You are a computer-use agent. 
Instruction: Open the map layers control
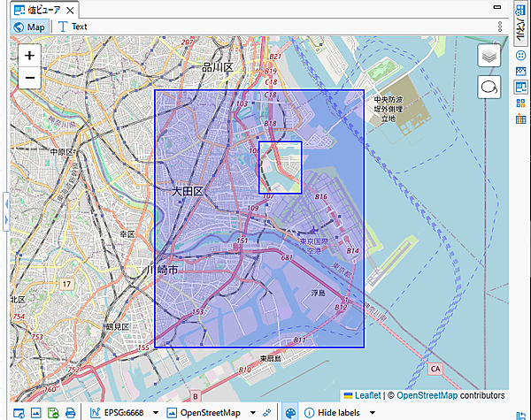(x=489, y=55)
